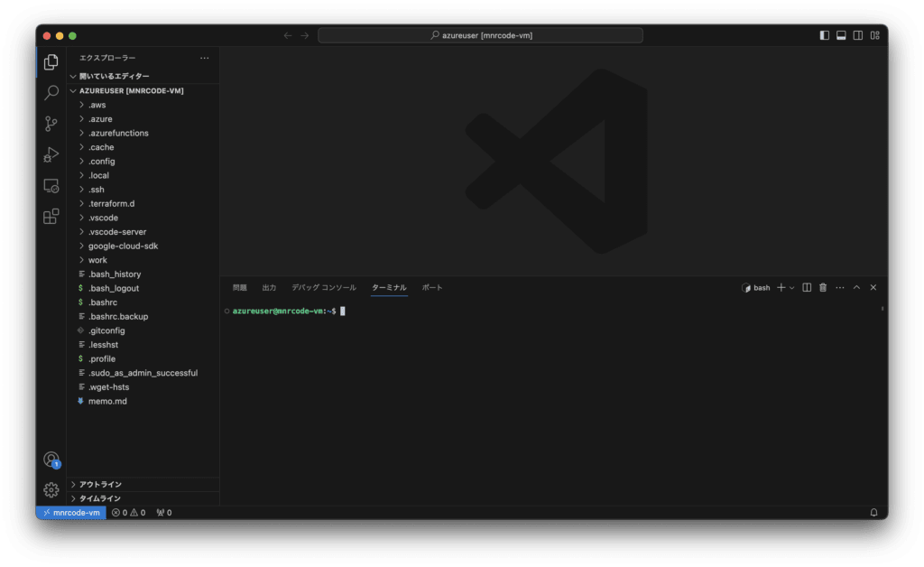Open the Explorer view in activity bar
The image size is (924, 567).
tap(51, 62)
